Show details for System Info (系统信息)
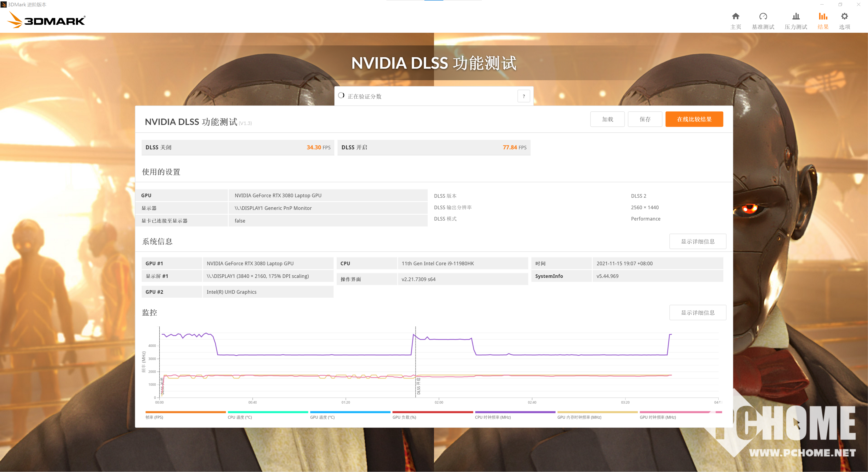Image resolution: width=868 pixels, height=472 pixels. pos(698,241)
